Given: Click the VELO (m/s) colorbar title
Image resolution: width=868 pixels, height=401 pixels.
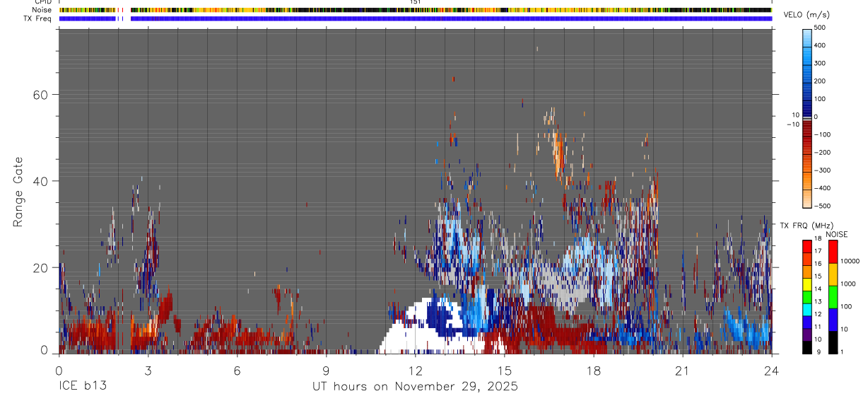Looking at the screenshot, I should click(x=807, y=15).
